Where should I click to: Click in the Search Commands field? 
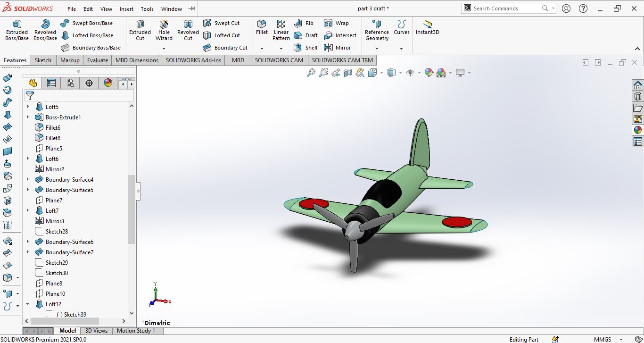[506, 8]
